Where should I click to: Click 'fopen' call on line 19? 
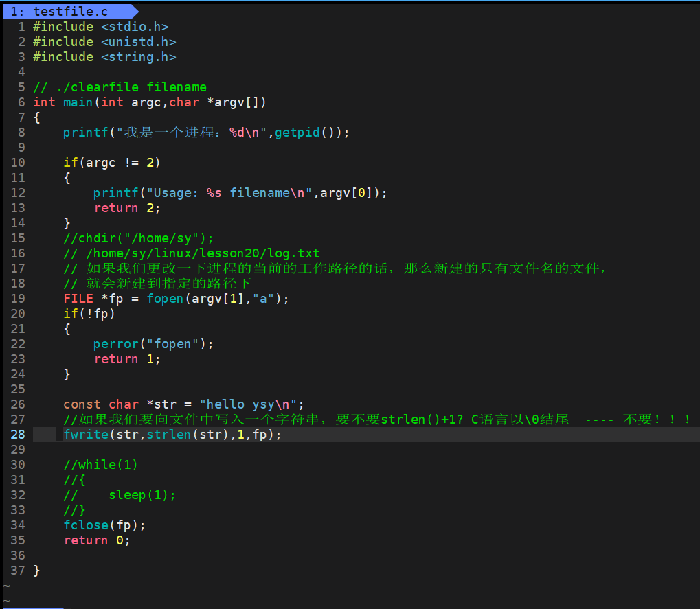pyautogui.click(x=165, y=299)
